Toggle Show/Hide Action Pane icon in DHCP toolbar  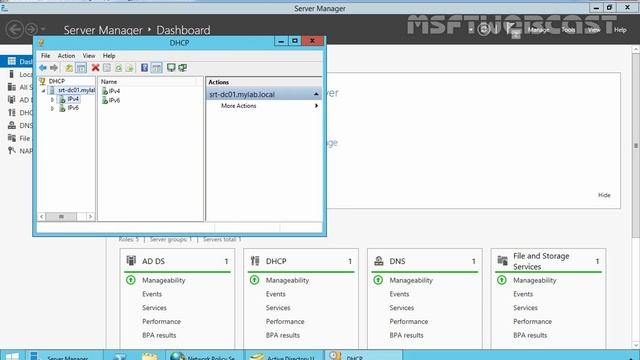(x=156, y=68)
